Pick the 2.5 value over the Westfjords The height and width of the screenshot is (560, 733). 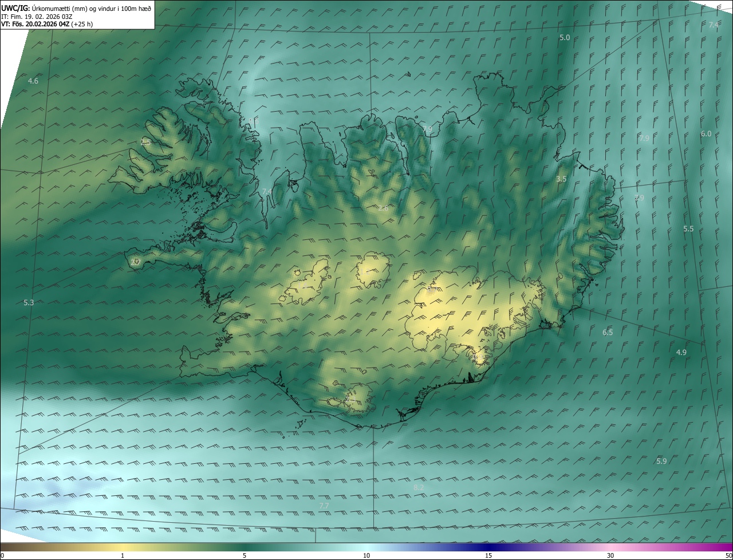tap(146, 142)
